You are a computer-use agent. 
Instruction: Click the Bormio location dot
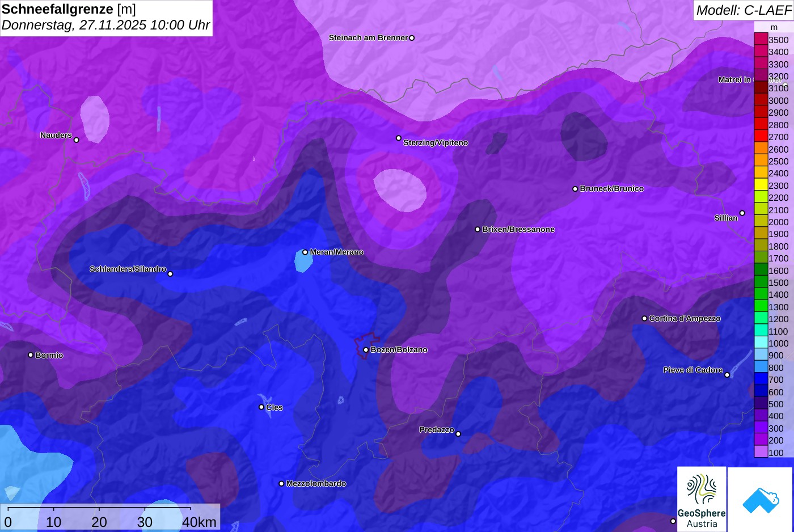coord(31,355)
